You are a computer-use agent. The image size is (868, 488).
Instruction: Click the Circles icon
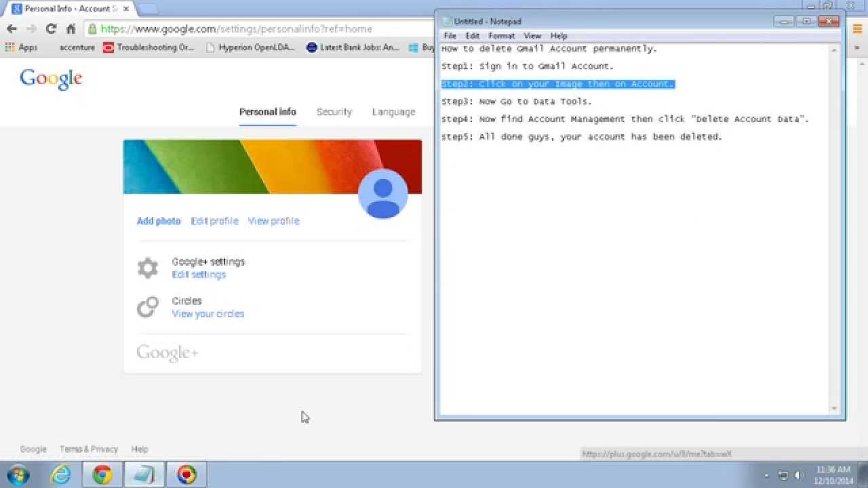pos(148,307)
